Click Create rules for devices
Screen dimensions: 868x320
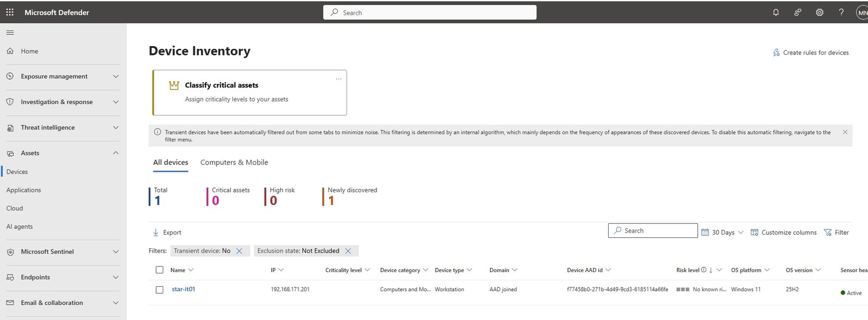[810, 53]
